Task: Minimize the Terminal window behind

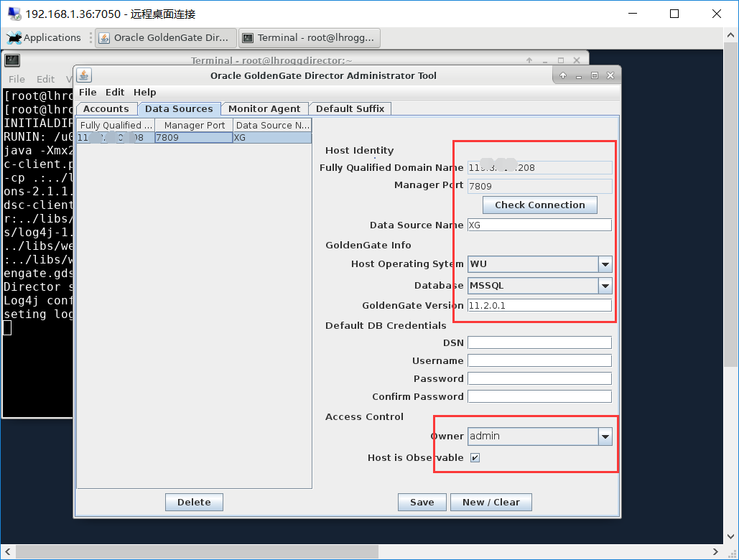Action: (x=545, y=61)
